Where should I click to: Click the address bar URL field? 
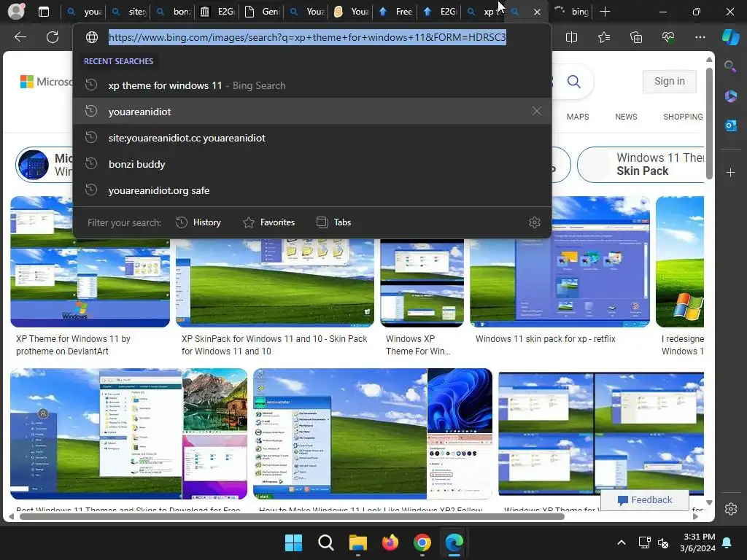coord(307,37)
